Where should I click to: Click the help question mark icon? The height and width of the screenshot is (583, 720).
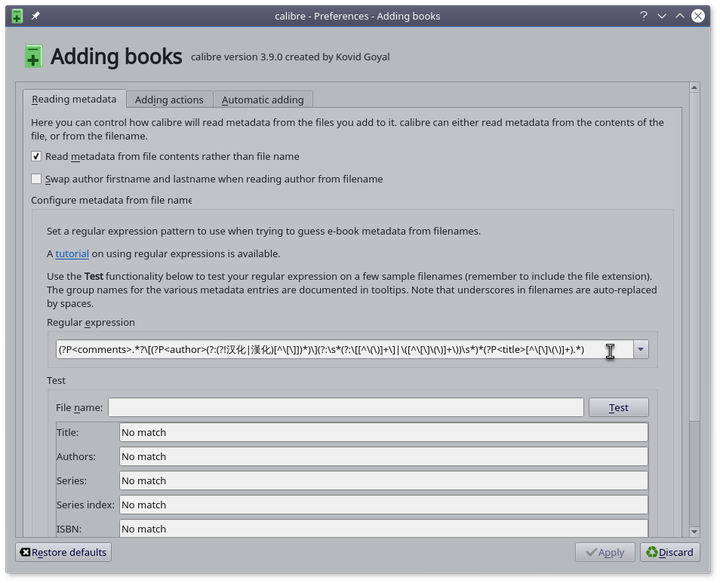coord(644,16)
